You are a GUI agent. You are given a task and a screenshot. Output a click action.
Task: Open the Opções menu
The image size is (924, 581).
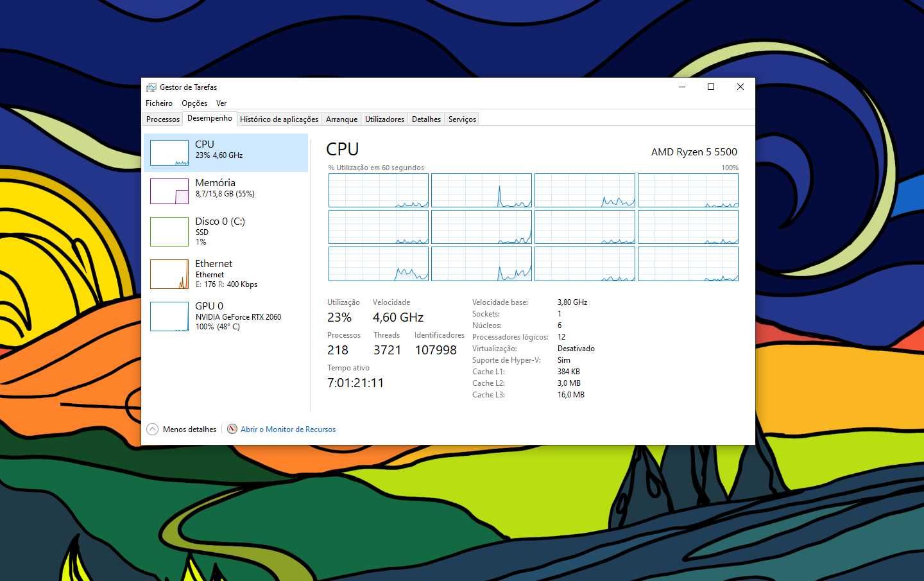(194, 103)
